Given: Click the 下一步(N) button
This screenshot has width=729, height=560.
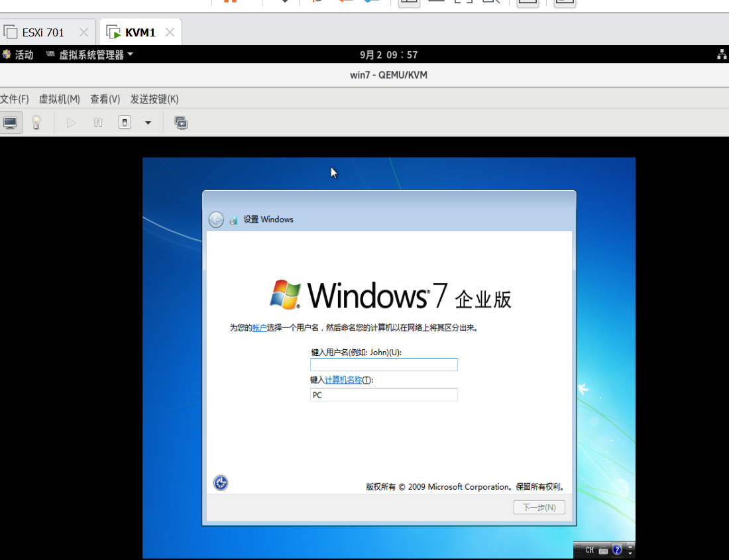Looking at the screenshot, I should click(x=539, y=507).
